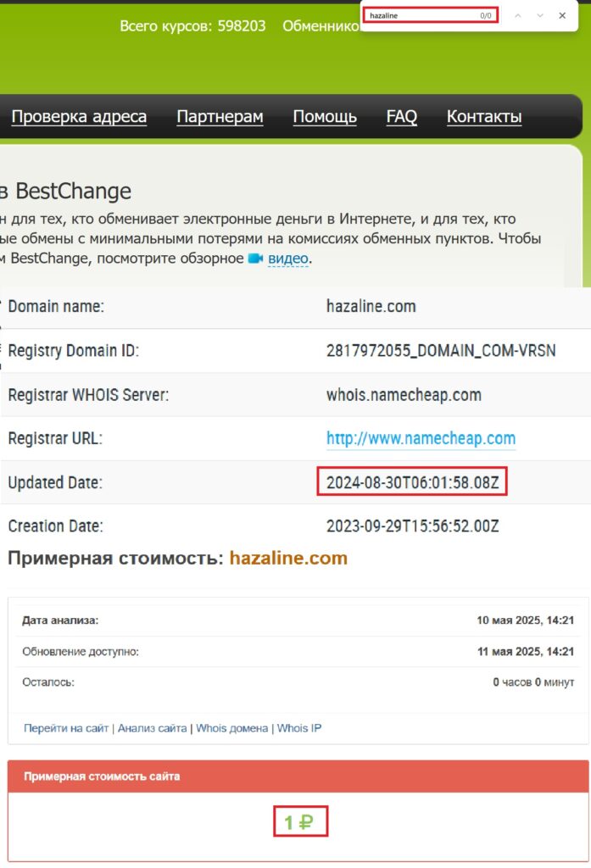591x868 pixels.
Task: Click the Перейти на сайт link
Action: pos(66,728)
